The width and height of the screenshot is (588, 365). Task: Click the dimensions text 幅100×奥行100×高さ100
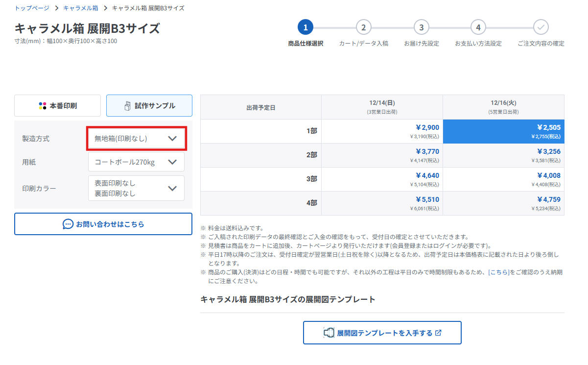(82, 41)
